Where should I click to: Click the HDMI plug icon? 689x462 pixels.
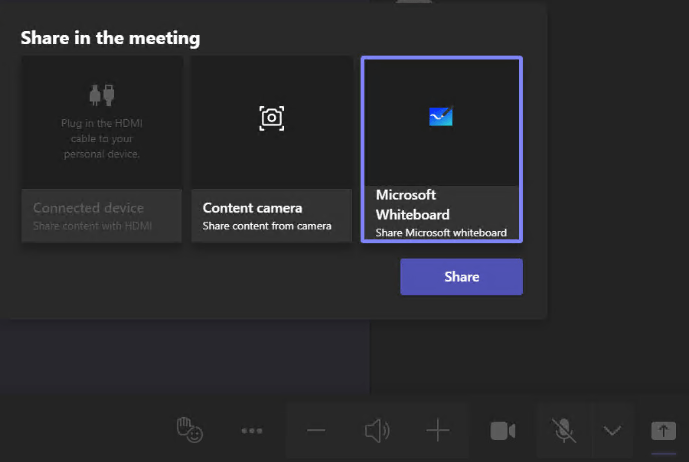(101, 95)
